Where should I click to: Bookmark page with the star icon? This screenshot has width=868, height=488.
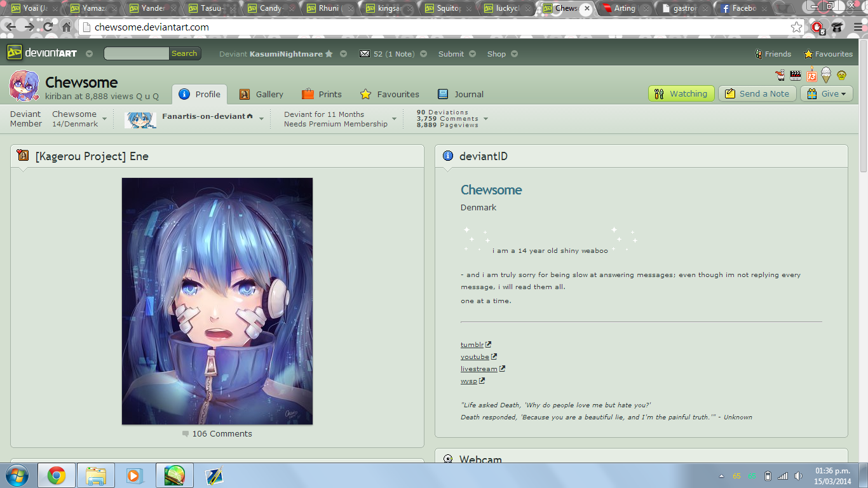point(796,27)
